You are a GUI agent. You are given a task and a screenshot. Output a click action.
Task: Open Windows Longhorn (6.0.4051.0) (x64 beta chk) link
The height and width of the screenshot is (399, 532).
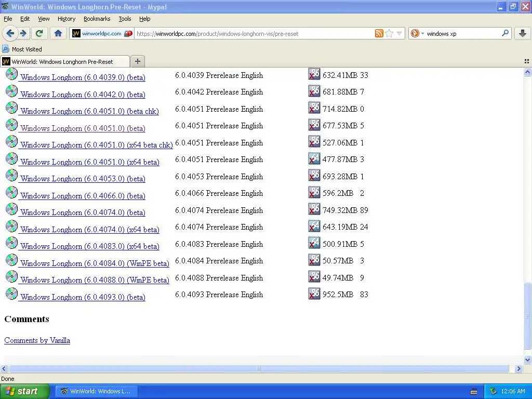(96, 145)
